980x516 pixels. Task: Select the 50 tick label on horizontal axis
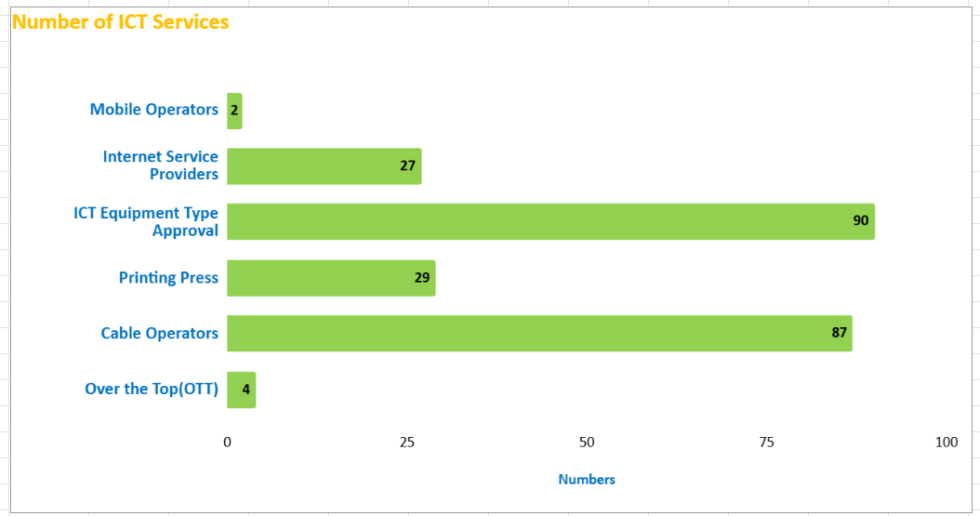pos(587,443)
